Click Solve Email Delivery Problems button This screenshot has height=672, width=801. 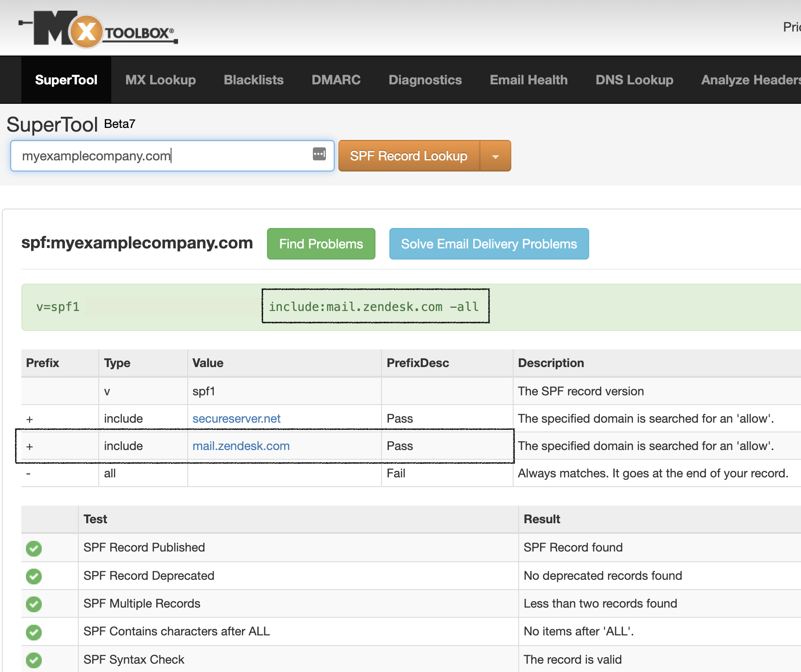click(x=489, y=244)
